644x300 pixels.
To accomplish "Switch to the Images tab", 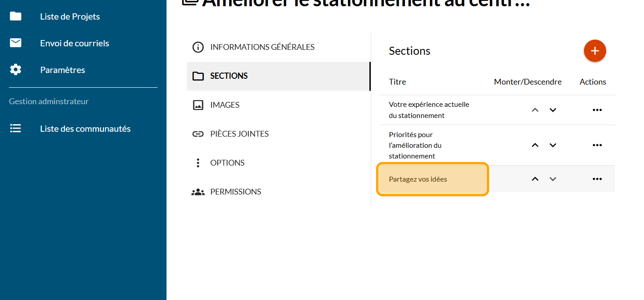I will tap(225, 105).
